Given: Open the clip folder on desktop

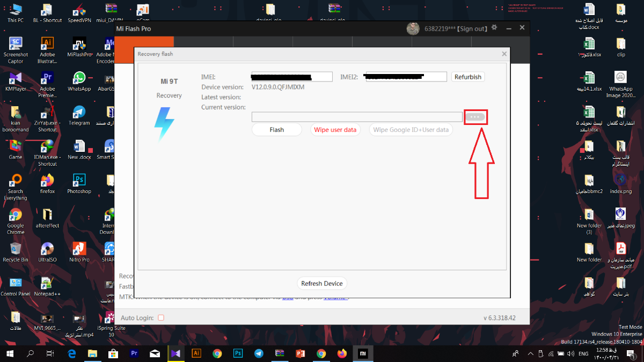Looking at the screenshot, I should pyautogui.click(x=621, y=47).
